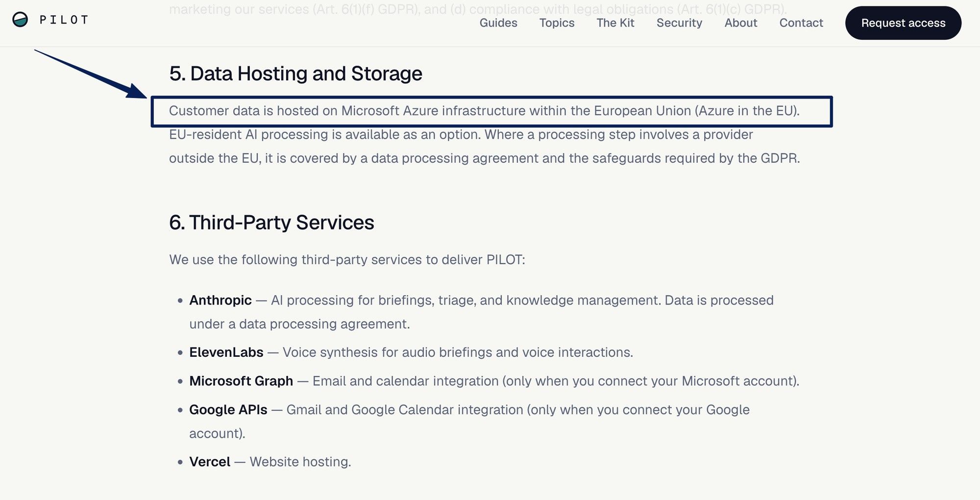Click the 'Website hosting.' text
This screenshot has height=500, width=980.
[x=300, y=462]
